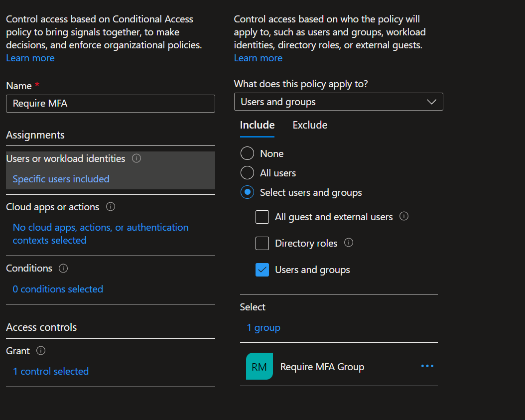Click info icon beside Users or workload identities

click(x=136, y=158)
